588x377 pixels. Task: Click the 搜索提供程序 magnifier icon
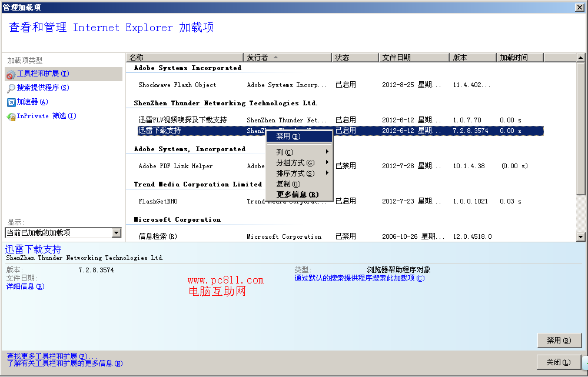11,88
